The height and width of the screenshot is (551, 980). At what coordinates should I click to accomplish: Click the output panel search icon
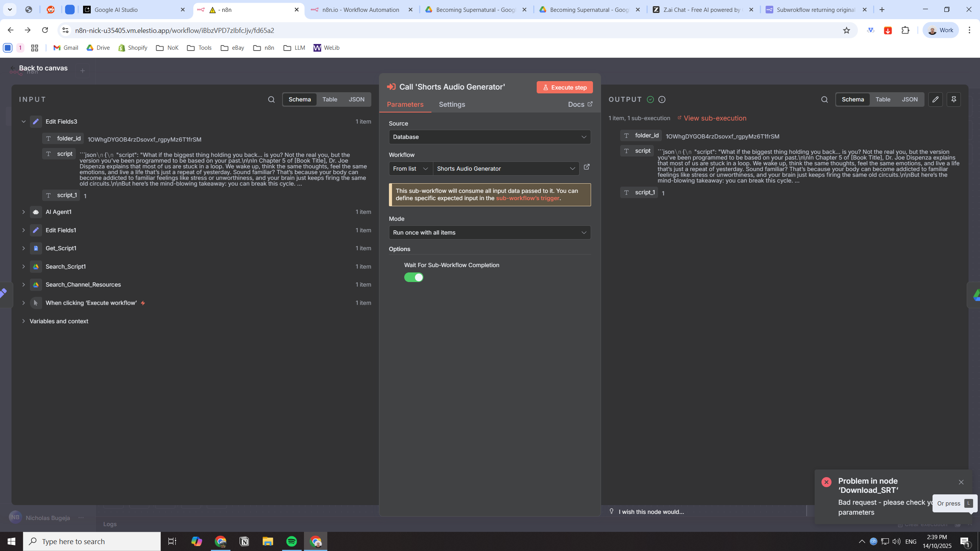click(824, 99)
